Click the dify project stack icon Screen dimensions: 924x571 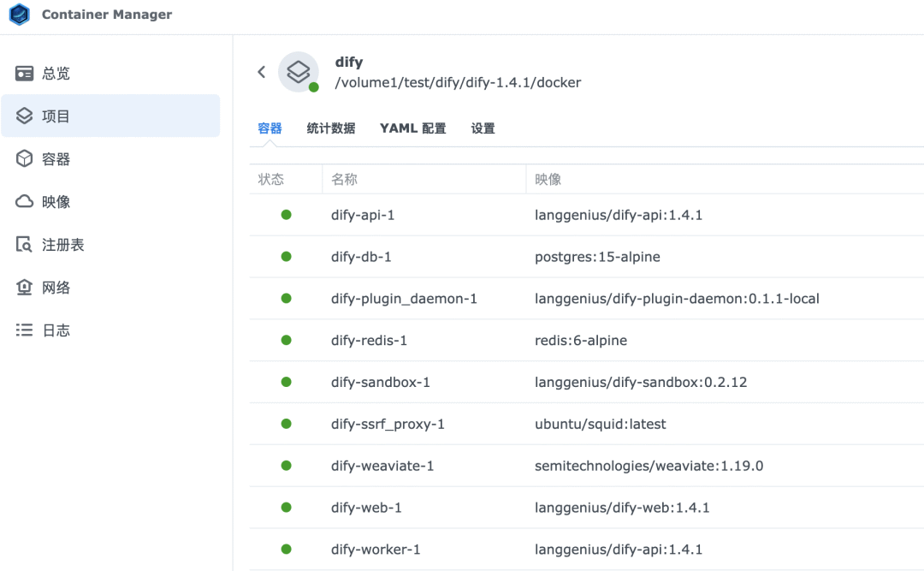299,72
